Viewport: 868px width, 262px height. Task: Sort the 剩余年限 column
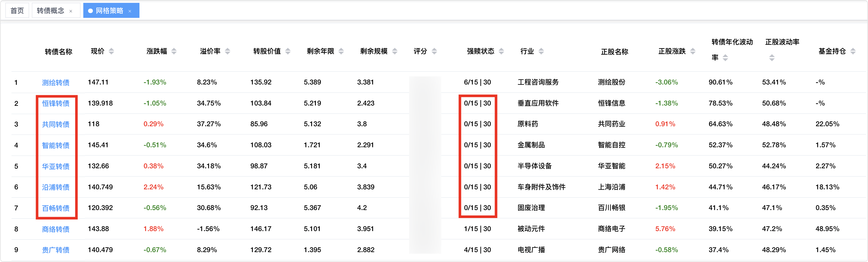(x=341, y=51)
